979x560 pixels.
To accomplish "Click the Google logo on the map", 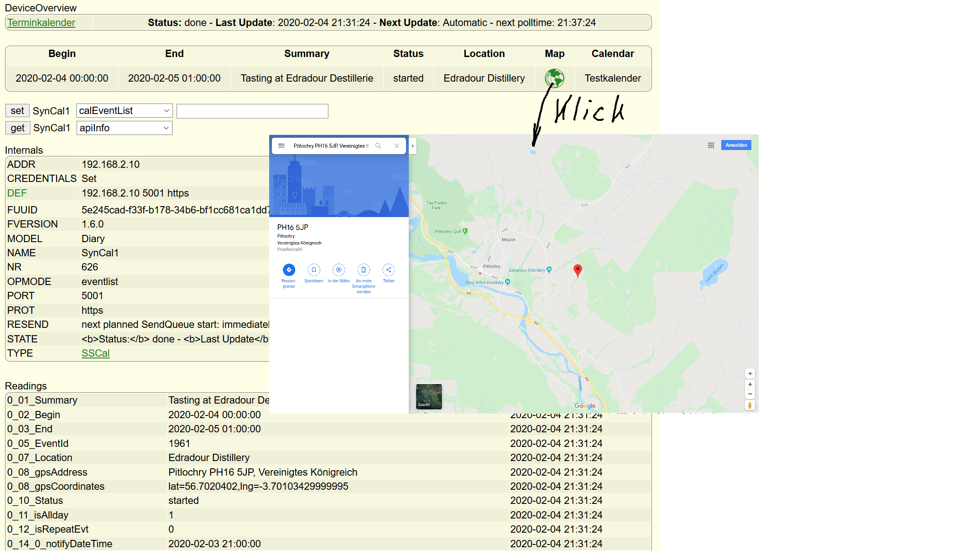I will click(585, 406).
